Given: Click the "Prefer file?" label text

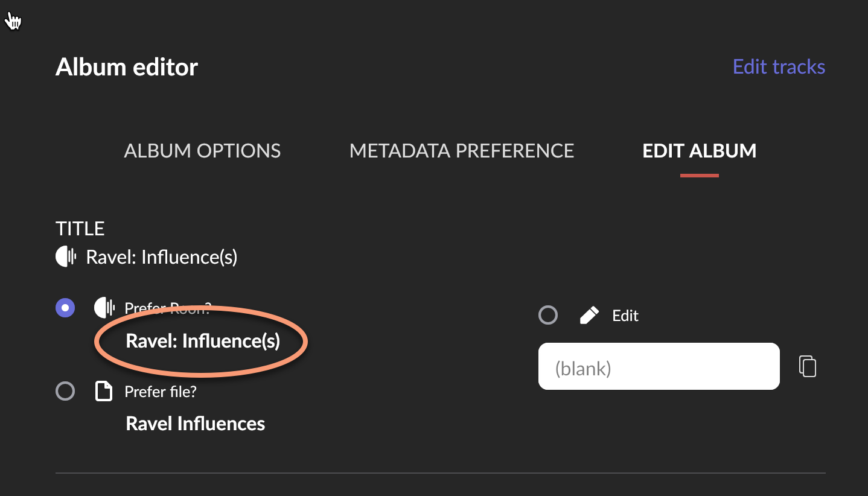Looking at the screenshot, I should pyautogui.click(x=161, y=392).
